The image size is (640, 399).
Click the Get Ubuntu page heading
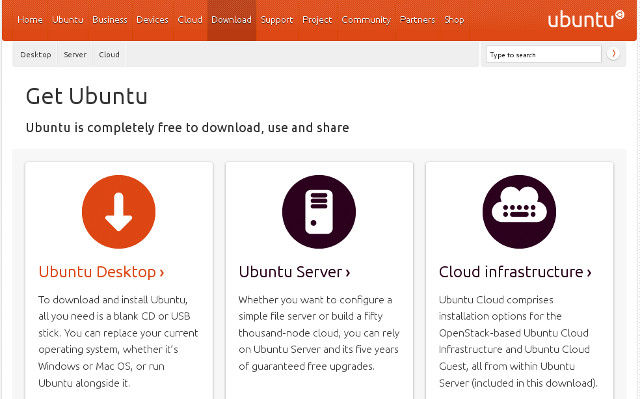pos(87,97)
